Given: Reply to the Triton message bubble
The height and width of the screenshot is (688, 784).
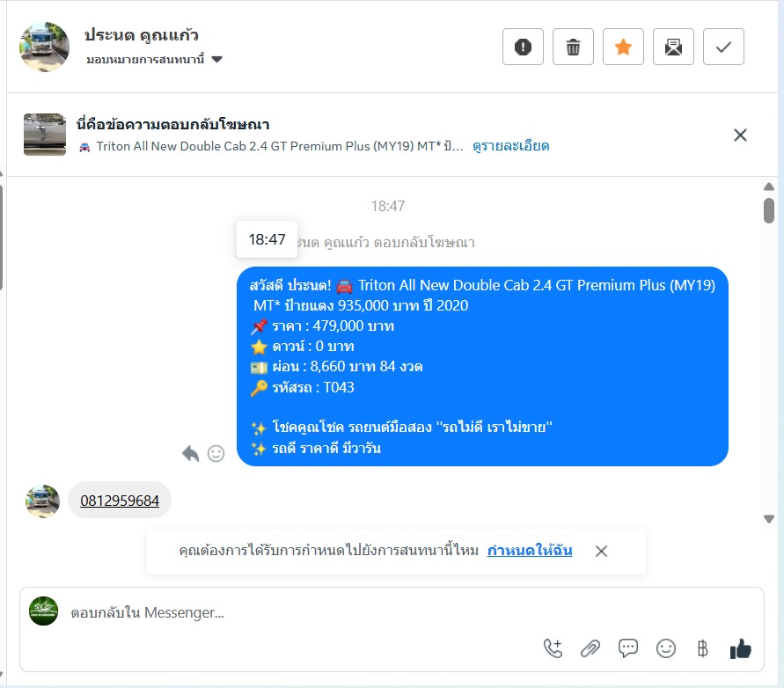Looking at the screenshot, I should pyautogui.click(x=190, y=453).
